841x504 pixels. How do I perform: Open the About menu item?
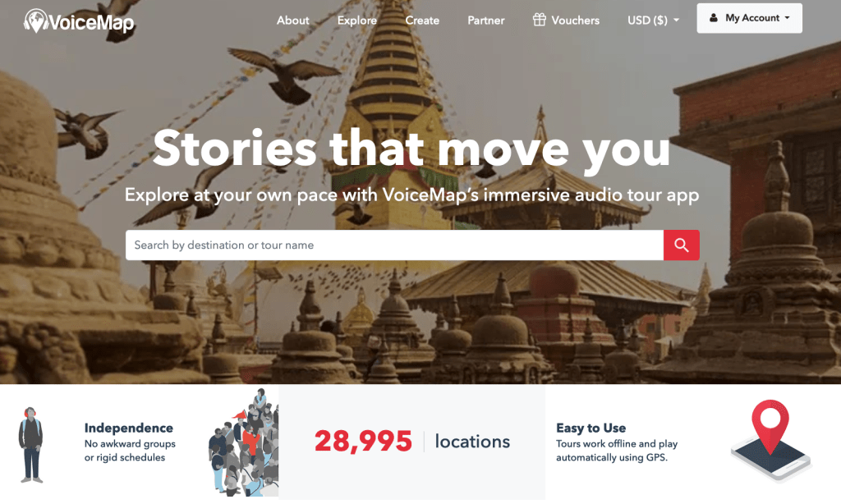click(x=293, y=21)
